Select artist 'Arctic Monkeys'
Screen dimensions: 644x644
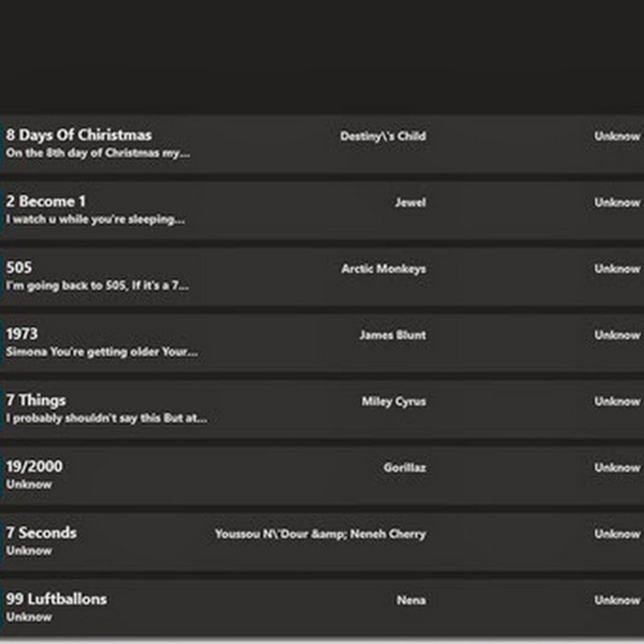384,269
